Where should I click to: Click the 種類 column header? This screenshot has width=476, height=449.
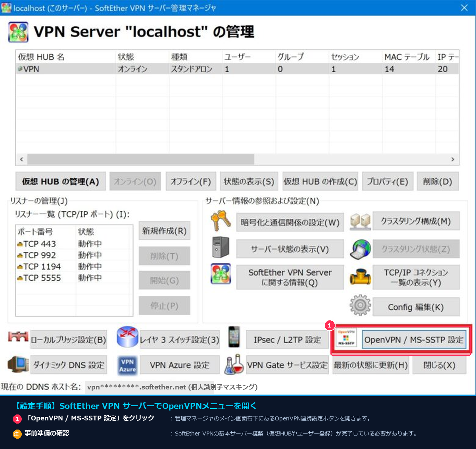[195, 57]
